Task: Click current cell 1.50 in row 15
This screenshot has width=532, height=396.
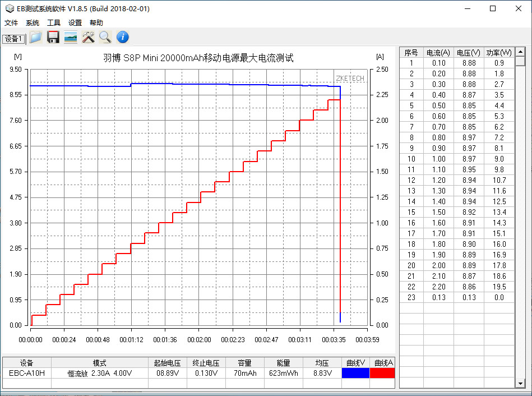Action: click(x=438, y=212)
